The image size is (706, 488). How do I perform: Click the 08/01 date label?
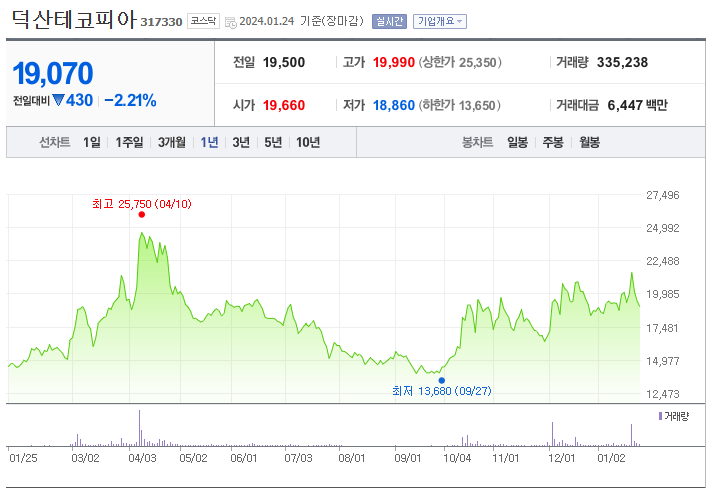[x=352, y=458]
